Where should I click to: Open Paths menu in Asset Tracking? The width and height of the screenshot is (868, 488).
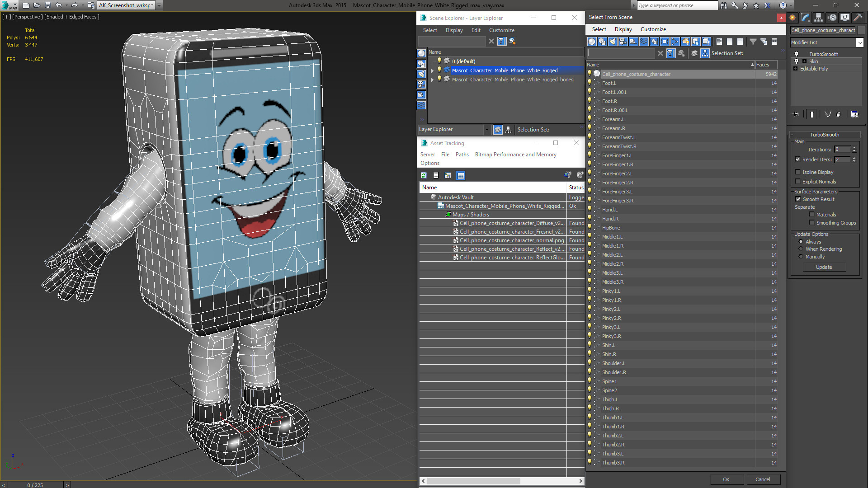tap(462, 155)
